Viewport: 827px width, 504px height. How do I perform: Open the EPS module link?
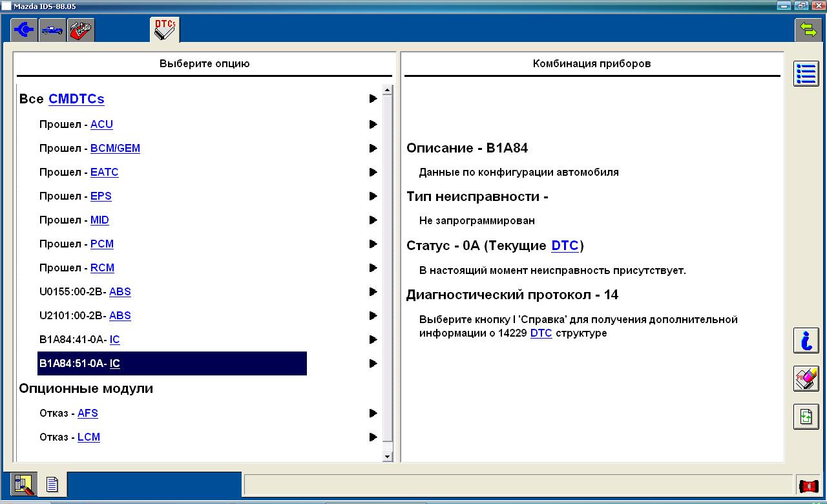click(x=101, y=196)
